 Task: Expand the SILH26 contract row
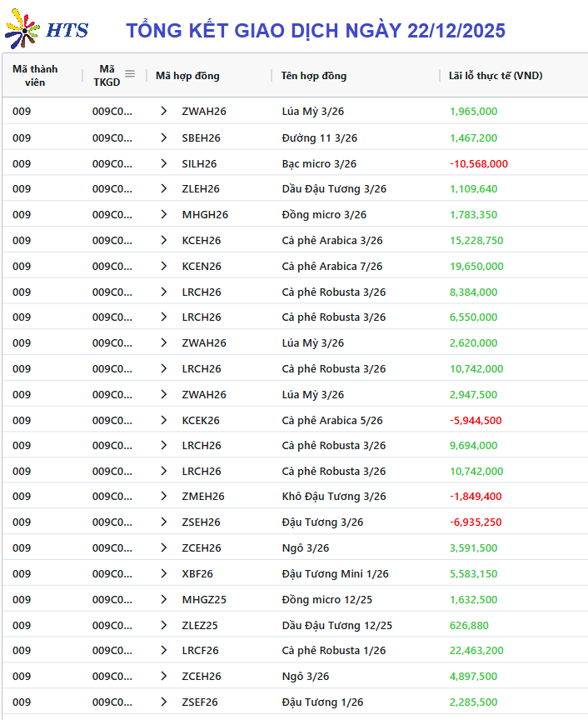click(x=164, y=163)
